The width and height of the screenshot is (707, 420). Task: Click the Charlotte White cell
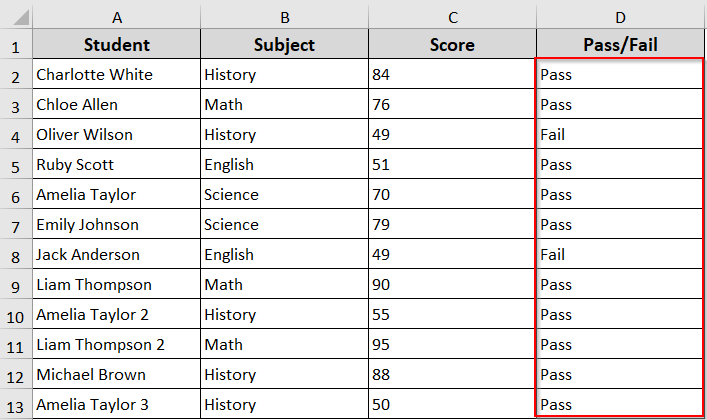click(117, 75)
